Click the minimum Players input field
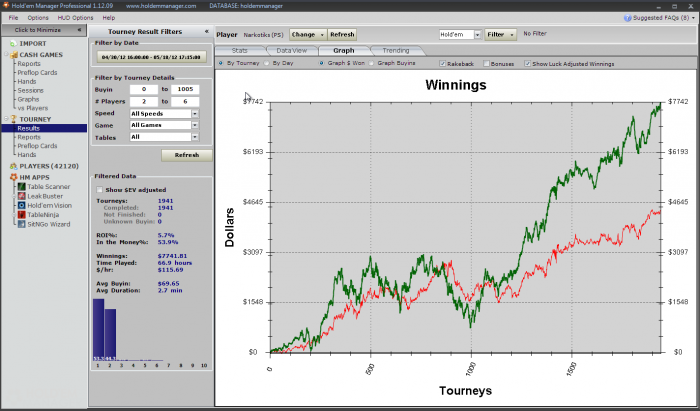Screen dimensions: 700x411 144,101
